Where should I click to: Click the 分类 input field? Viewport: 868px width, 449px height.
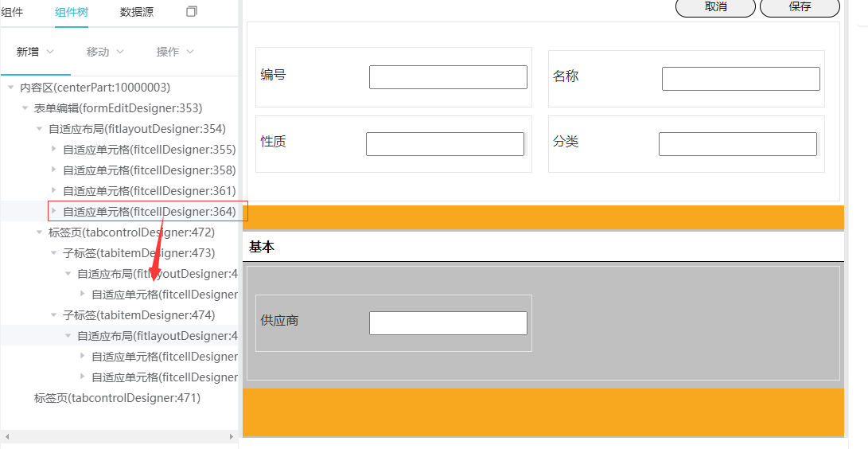(738, 144)
